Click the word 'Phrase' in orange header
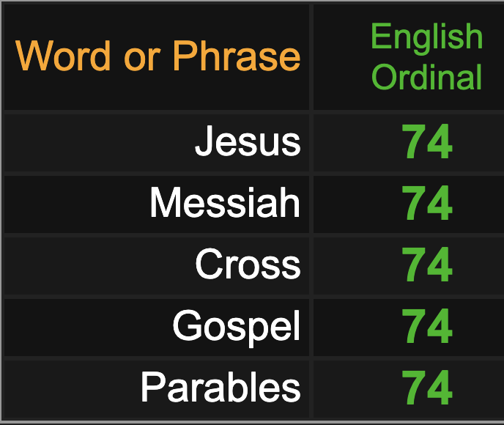 [x=237, y=56]
